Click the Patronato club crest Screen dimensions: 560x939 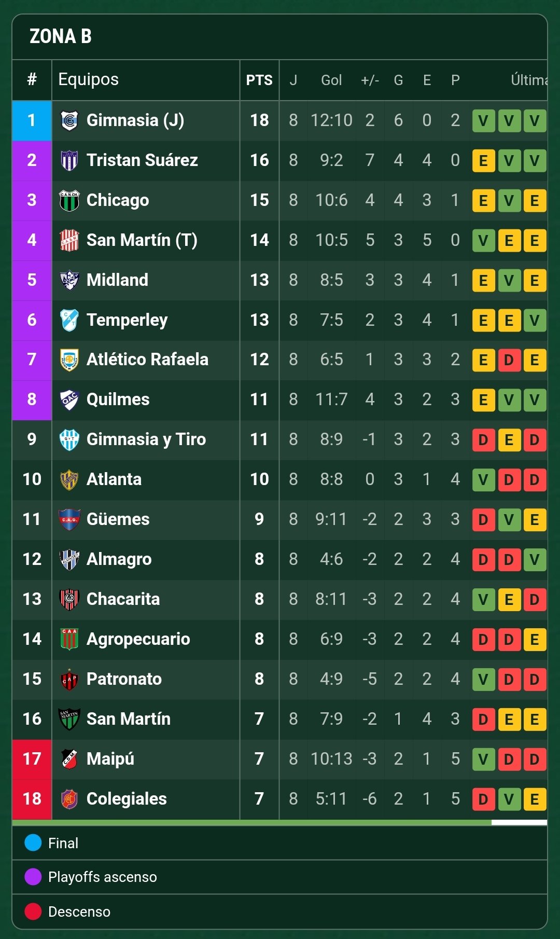pyautogui.click(x=69, y=679)
